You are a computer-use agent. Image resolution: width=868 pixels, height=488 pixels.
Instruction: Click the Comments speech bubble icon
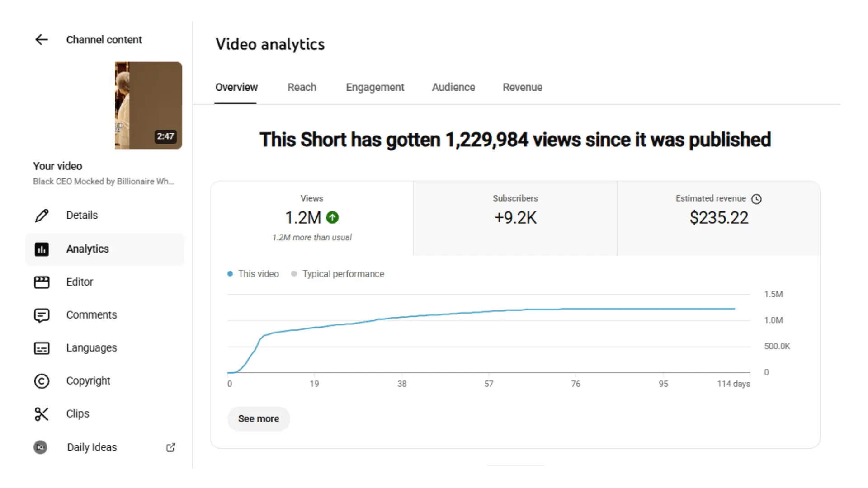[42, 315]
